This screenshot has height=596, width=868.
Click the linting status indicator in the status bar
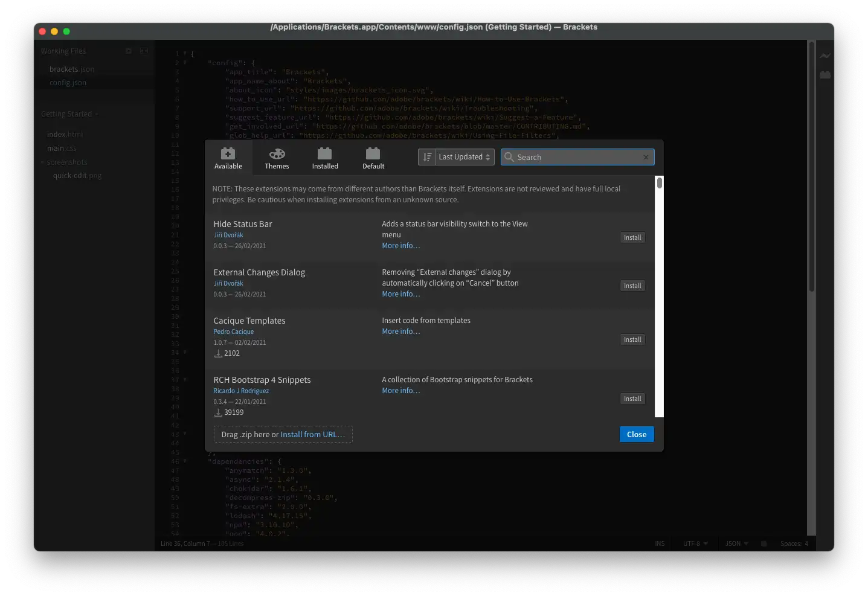click(x=764, y=543)
